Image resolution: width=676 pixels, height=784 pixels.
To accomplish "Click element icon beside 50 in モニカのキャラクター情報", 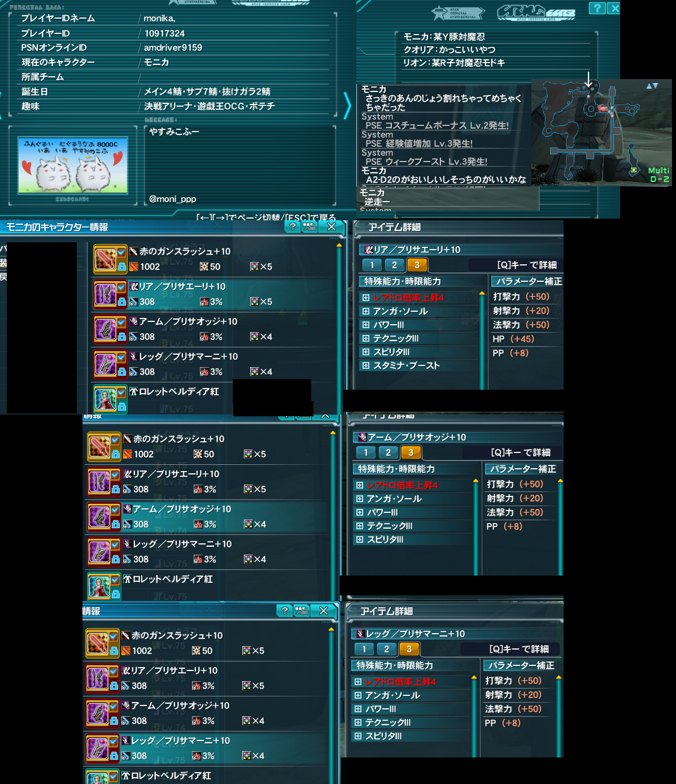I will click(x=204, y=267).
